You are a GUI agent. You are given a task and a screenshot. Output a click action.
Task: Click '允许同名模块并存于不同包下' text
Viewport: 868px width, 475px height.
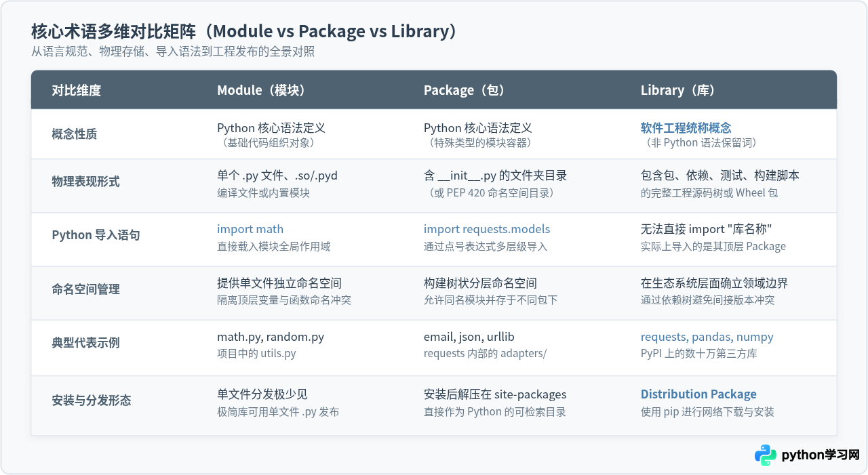click(491, 300)
